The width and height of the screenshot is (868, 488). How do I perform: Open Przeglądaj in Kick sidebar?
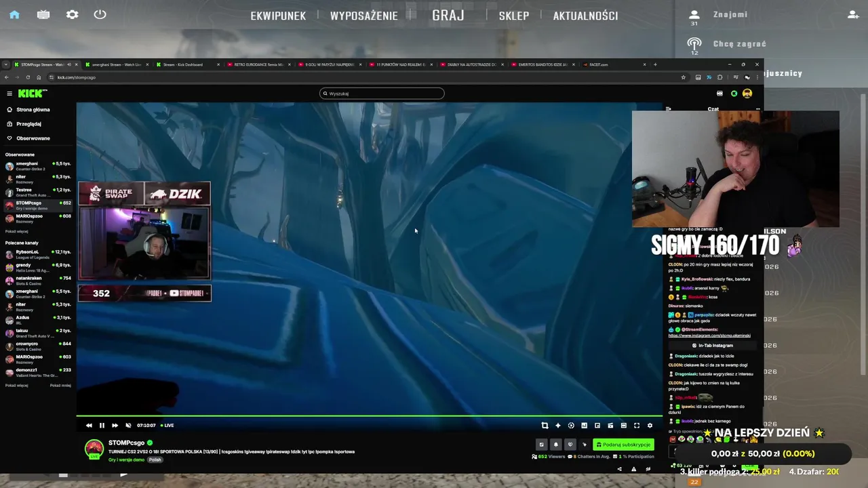24,124
